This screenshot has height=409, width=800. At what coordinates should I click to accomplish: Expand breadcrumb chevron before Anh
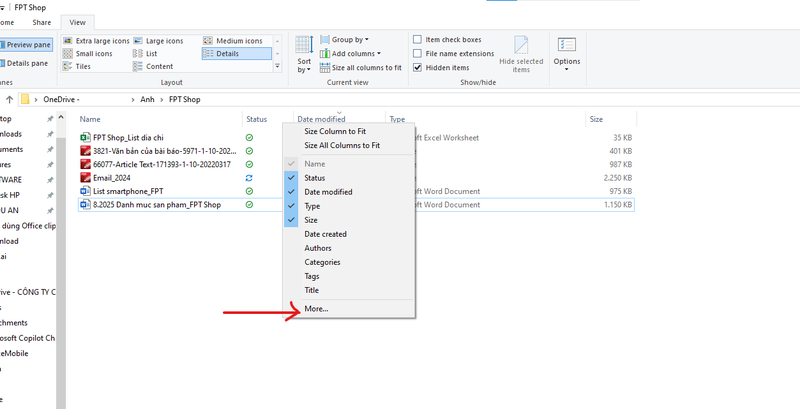coord(133,99)
